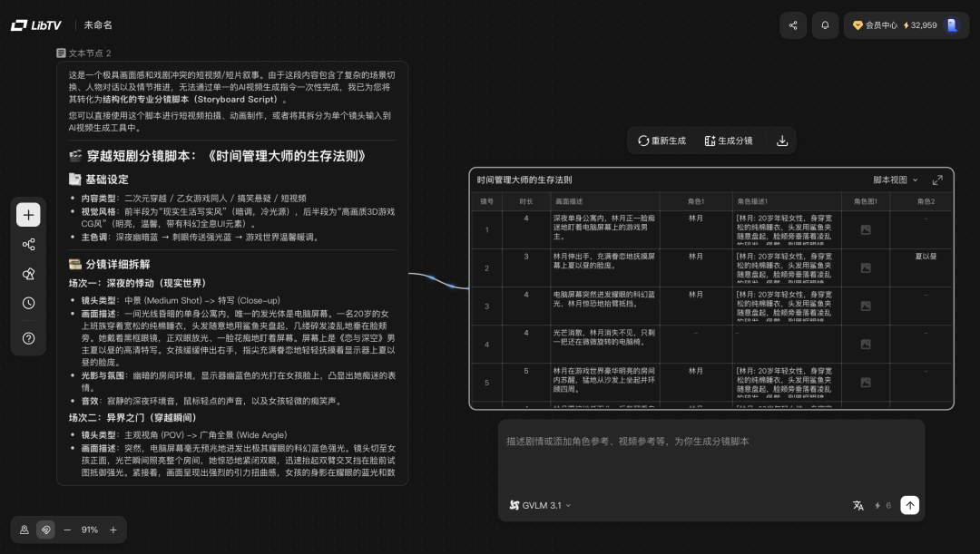Click the add node plus button
Viewport: 980px width, 554px height.
tap(28, 215)
